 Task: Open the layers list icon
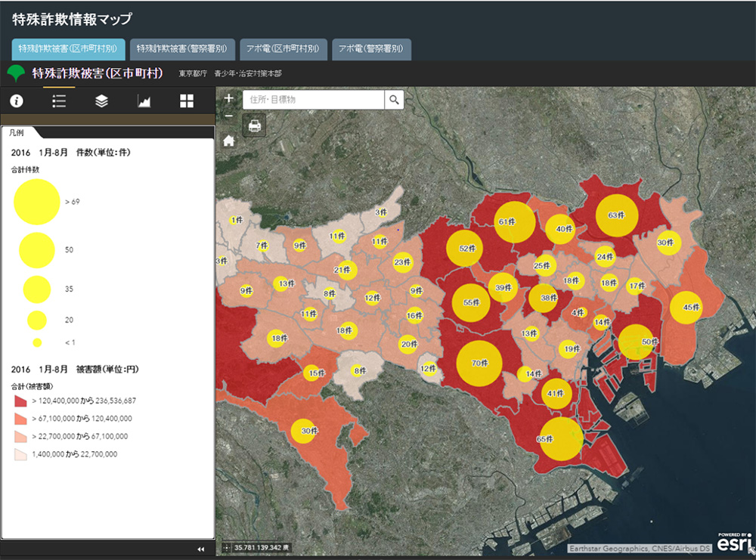point(101,101)
